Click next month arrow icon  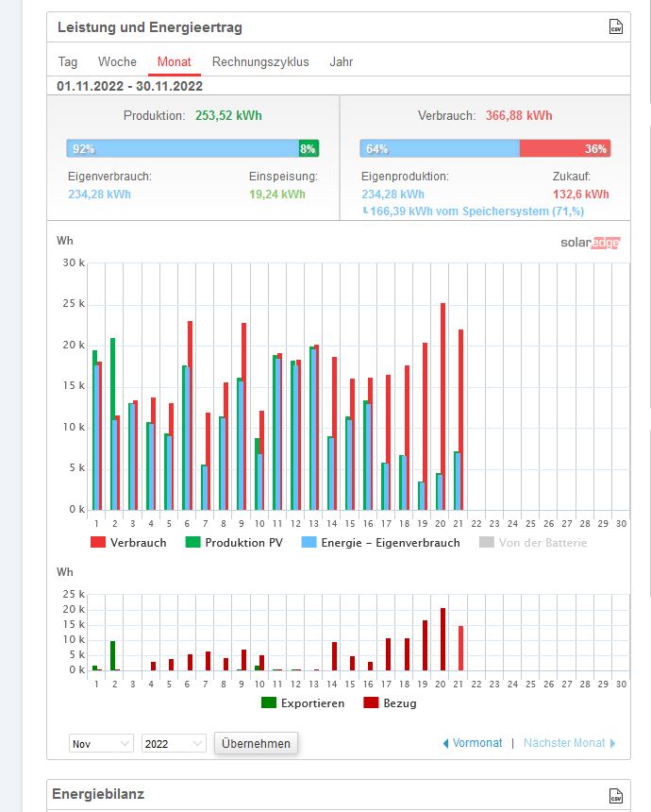[612, 743]
